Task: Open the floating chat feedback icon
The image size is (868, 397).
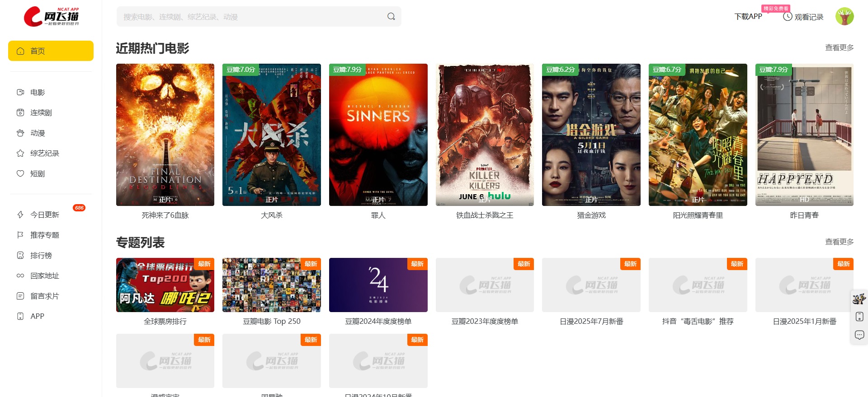Action: (859, 335)
